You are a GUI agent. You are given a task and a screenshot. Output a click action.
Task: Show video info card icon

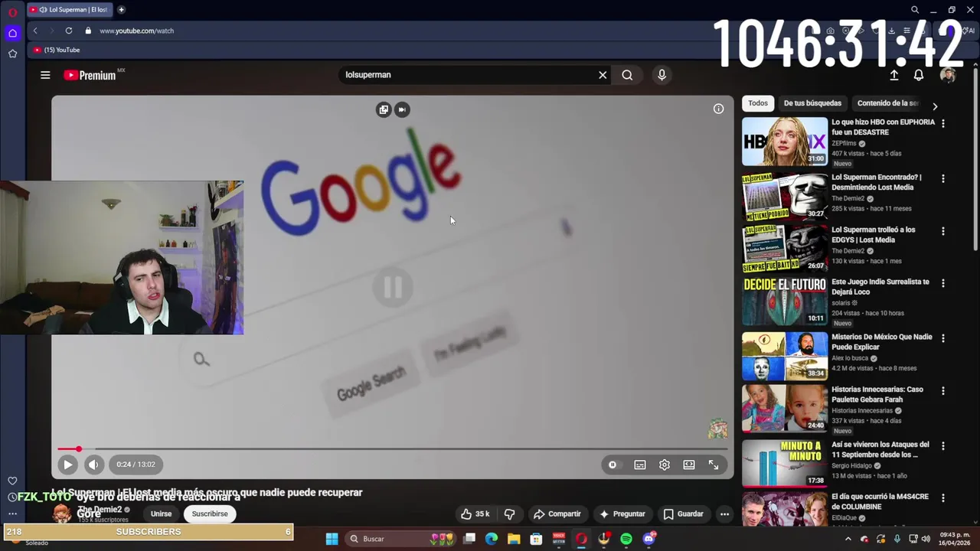coord(718,109)
